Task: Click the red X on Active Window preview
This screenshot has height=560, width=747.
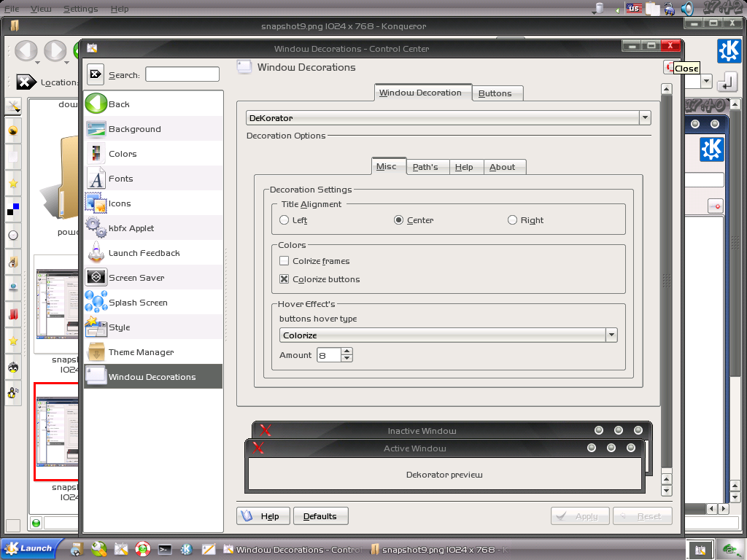Action: point(258,448)
